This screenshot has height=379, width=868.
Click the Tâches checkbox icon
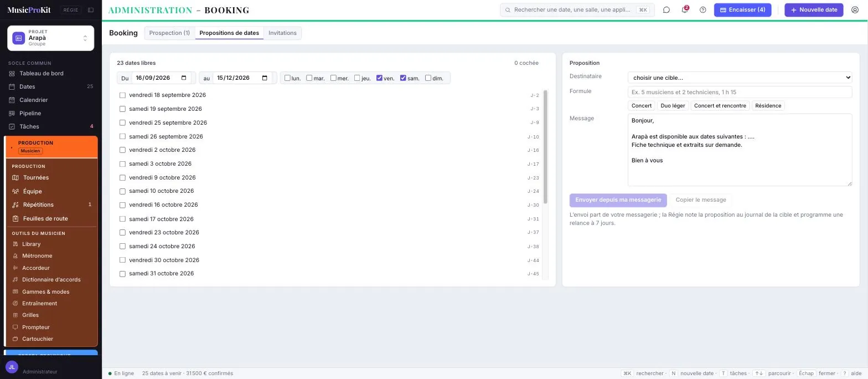12,127
